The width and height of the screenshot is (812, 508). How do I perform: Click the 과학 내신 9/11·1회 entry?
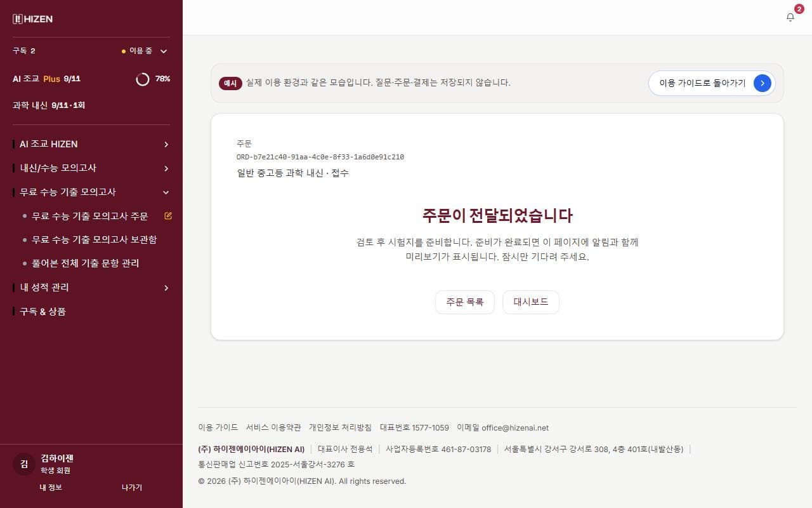coord(49,105)
